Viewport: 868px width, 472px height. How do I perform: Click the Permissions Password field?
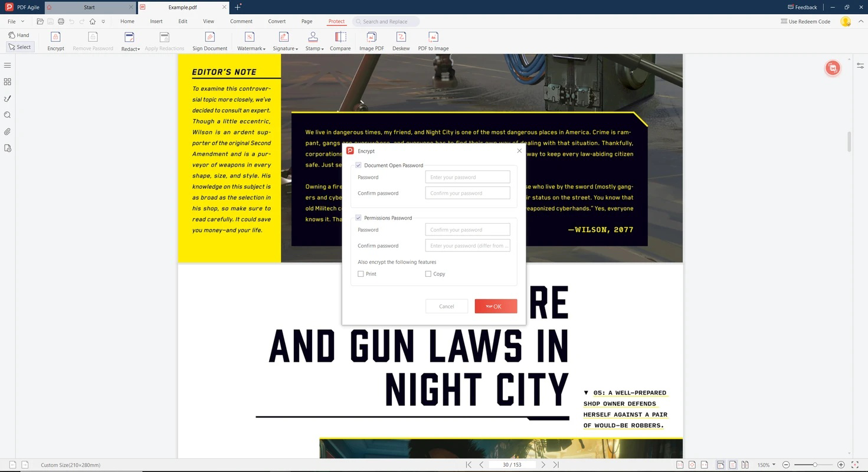467,230
